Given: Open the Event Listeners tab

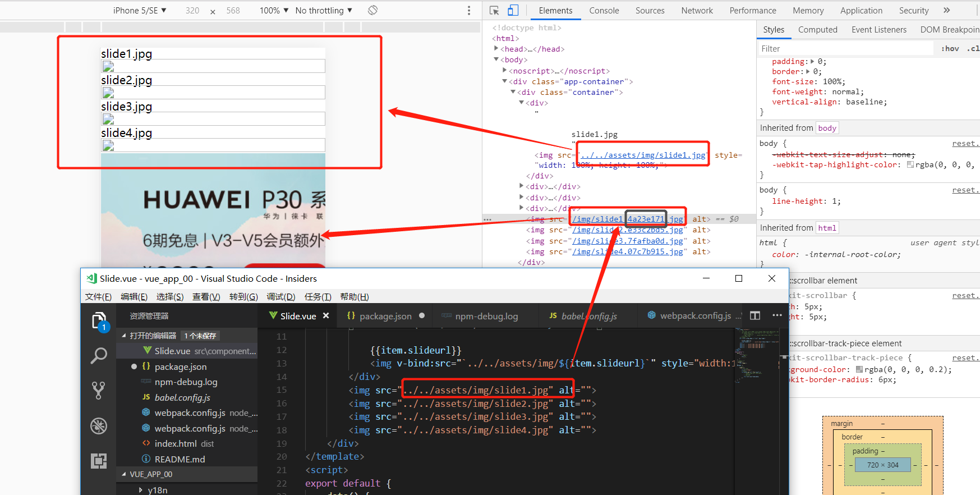Looking at the screenshot, I should click(879, 30).
